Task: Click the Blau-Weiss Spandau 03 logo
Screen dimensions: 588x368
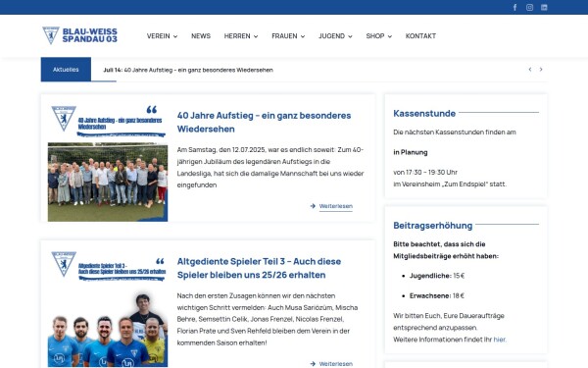Action: 80,35
